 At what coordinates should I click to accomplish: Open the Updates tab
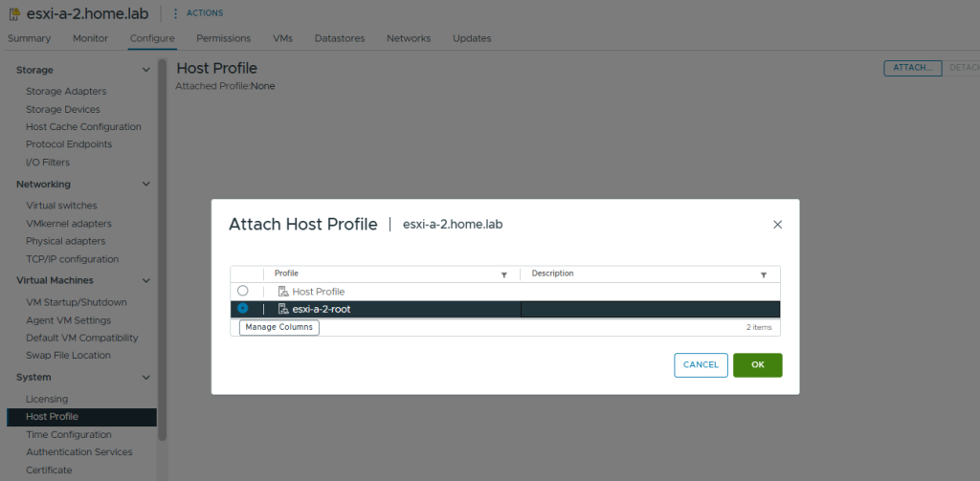click(x=472, y=38)
